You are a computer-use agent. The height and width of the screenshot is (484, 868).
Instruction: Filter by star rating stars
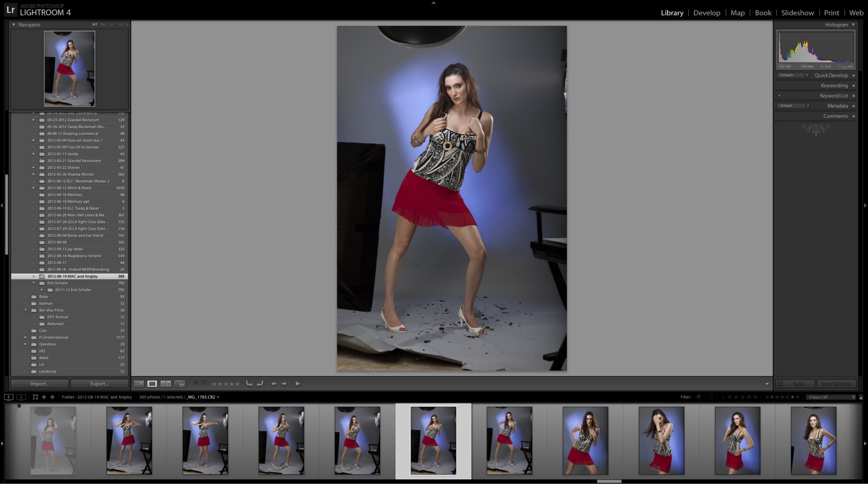(743, 397)
